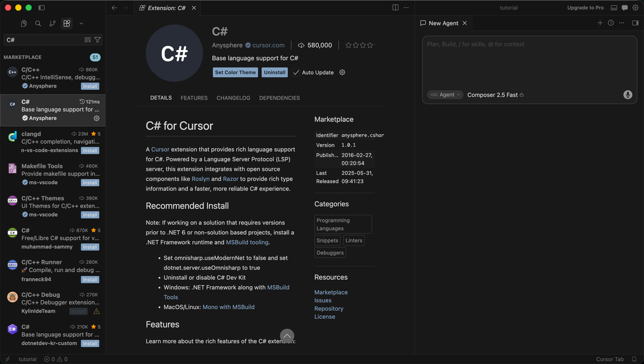The image size is (644, 364).
Task: Close the New Agent chat tab
Action: (465, 23)
